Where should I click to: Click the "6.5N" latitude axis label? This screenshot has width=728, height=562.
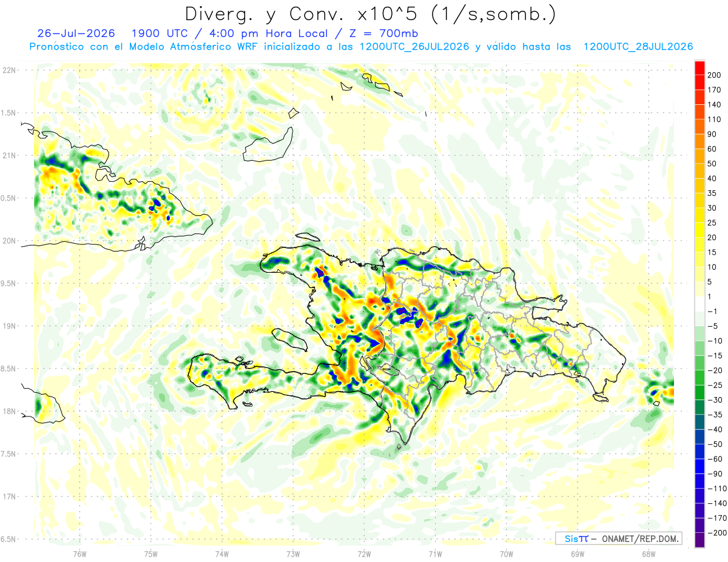pos(9,538)
